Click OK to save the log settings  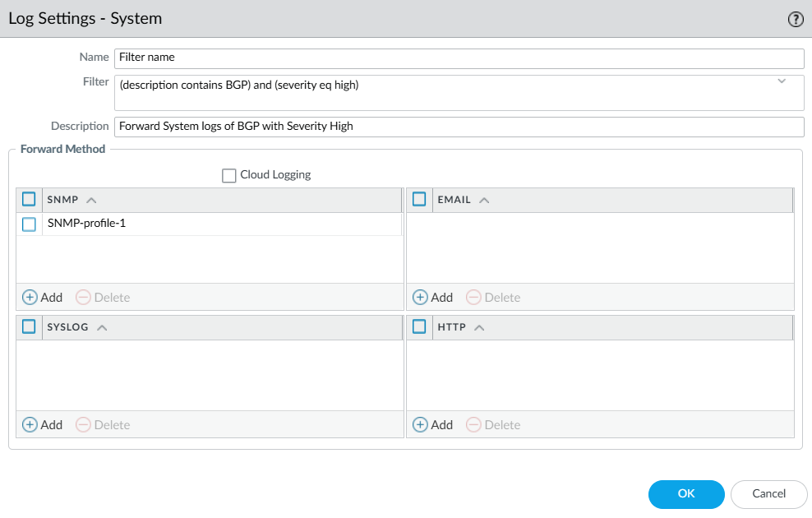point(686,494)
